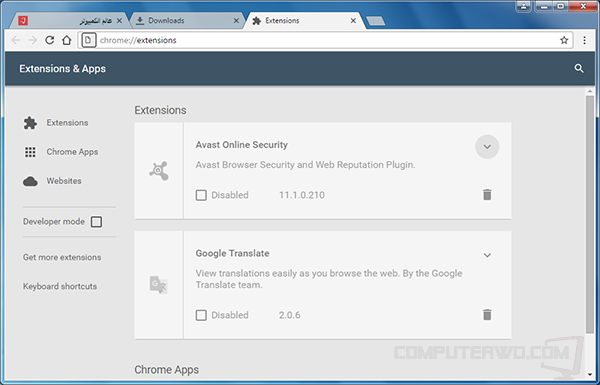Click the Google Translate extension logo
The width and height of the screenshot is (600, 385).
pyautogui.click(x=158, y=285)
